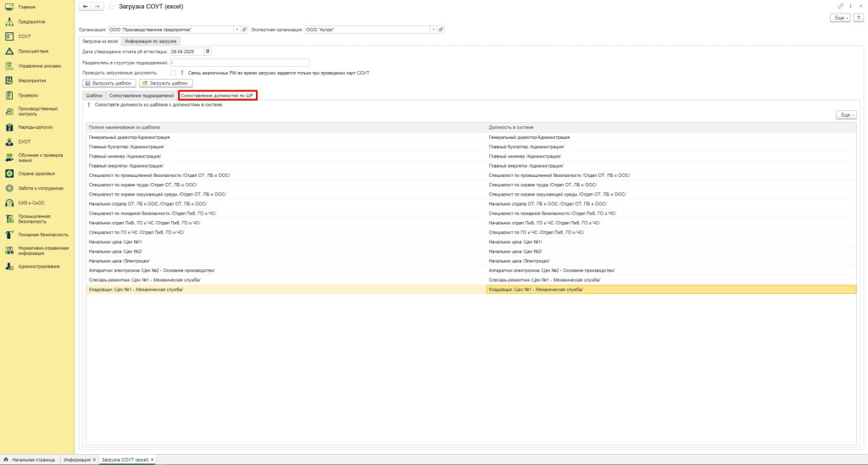This screenshot has height=465, width=868.
Task: Open the top Еще dropdown menu
Action: pos(840,18)
